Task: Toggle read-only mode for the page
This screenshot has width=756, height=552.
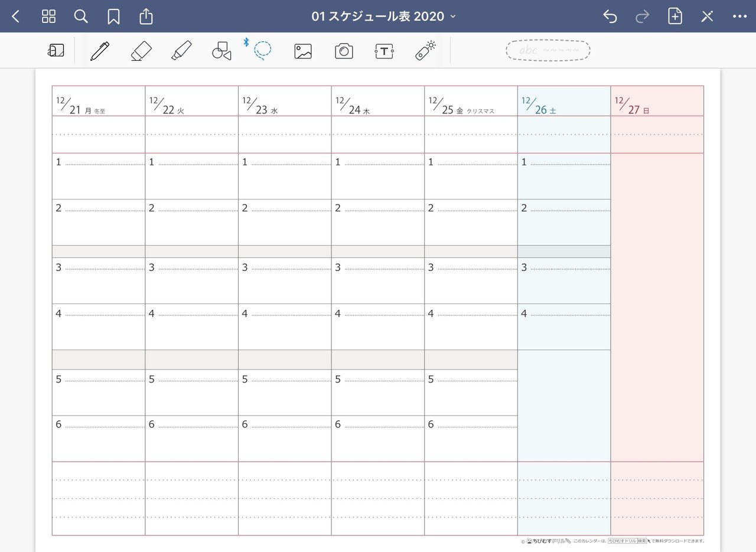Action: 706,16
